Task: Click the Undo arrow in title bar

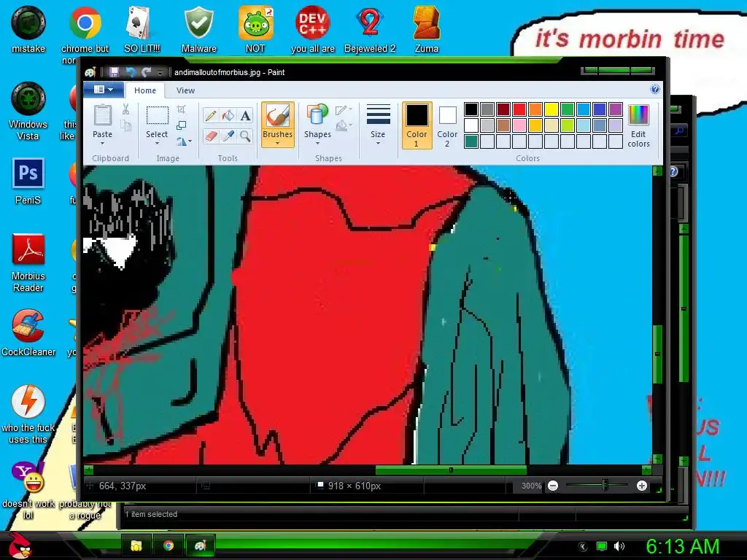Action: (130, 72)
